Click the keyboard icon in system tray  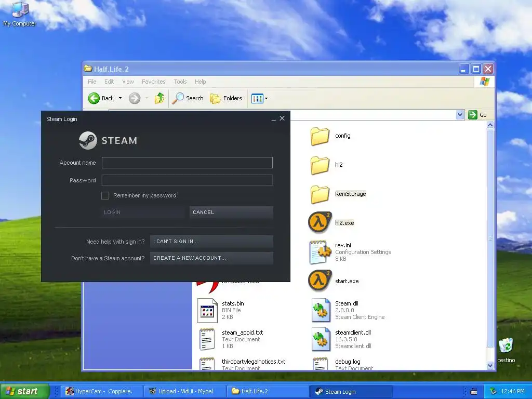[x=474, y=392]
